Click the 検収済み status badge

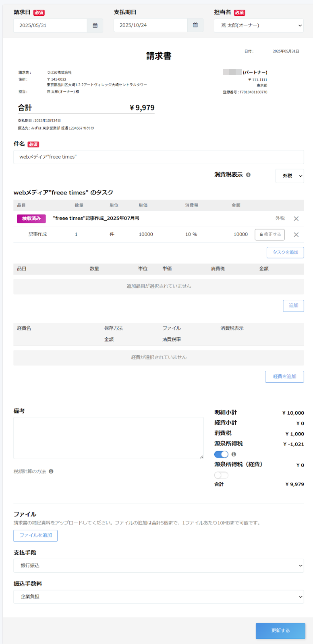pos(31,219)
